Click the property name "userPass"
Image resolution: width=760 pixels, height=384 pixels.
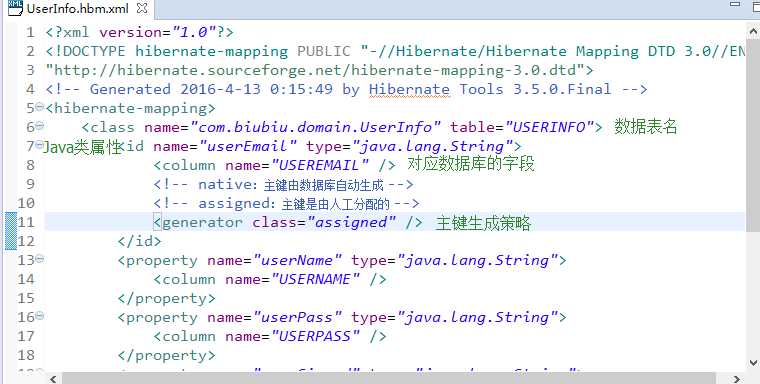[297, 318]
